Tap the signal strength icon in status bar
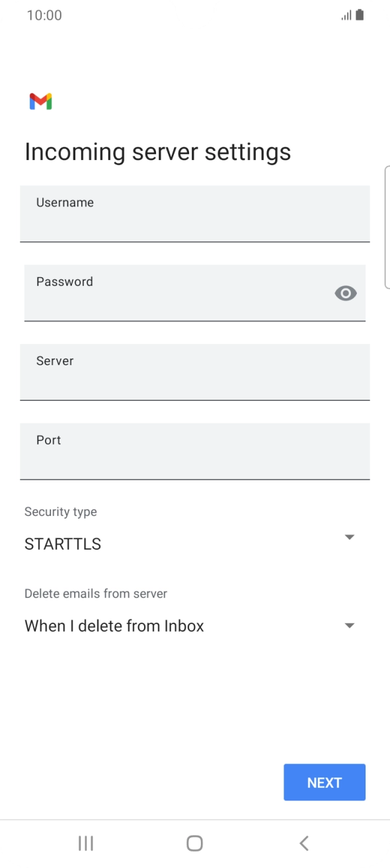The height and width of the screenshot is (868, 390). click(346, 15)
